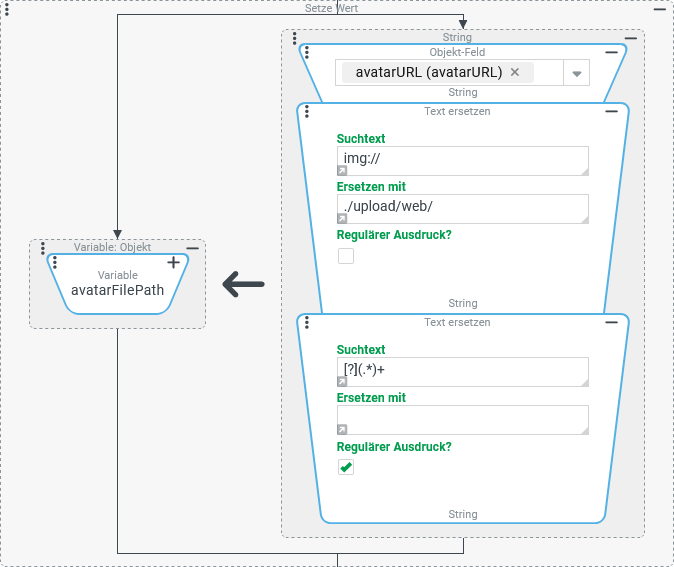
Task: Uncheck Regulärer Ausdruck in second replace block
Action: pyautogui.click(x=346, y=467)
